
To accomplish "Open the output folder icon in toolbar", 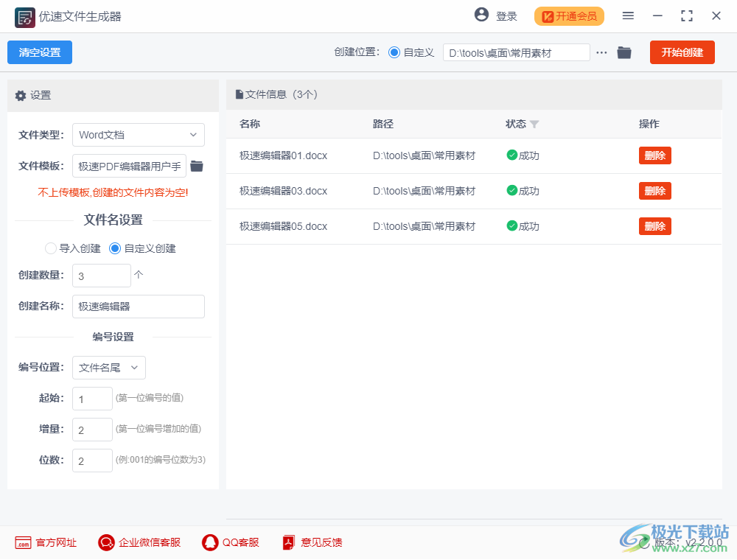I will (624, 52).
